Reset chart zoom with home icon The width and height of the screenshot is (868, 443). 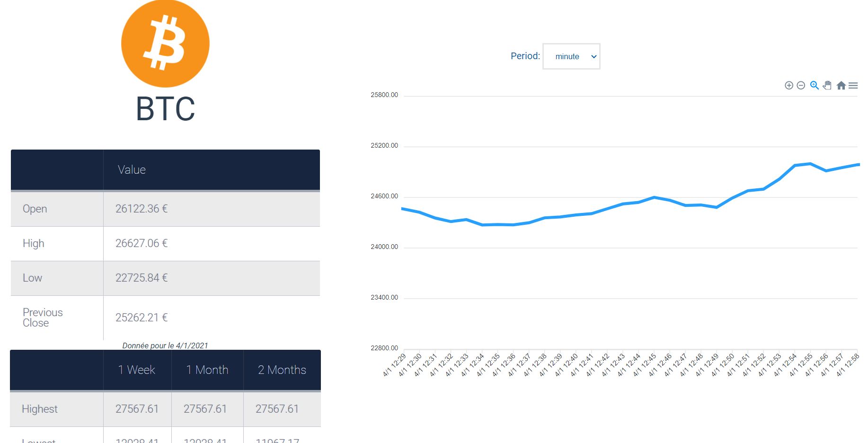(841, 86)
